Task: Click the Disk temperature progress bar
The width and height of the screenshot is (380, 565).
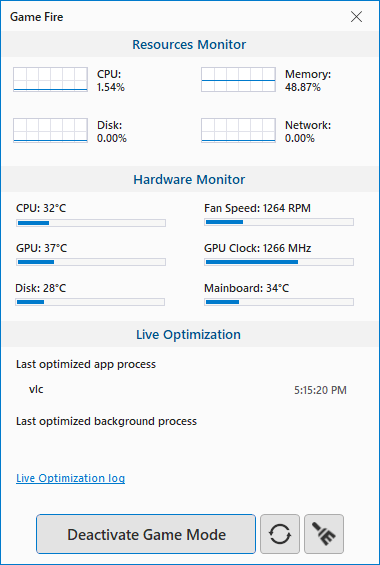Action: 90,302
